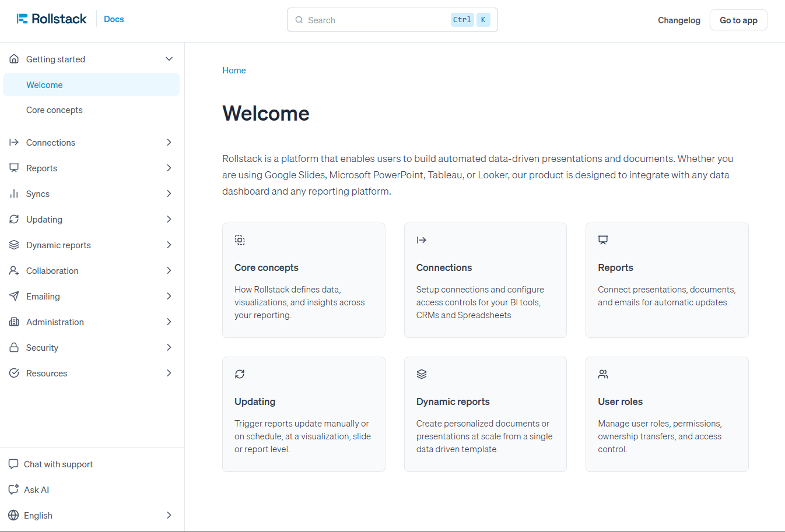Click the English globe icon
785x532 pixels.
[13, 515]
